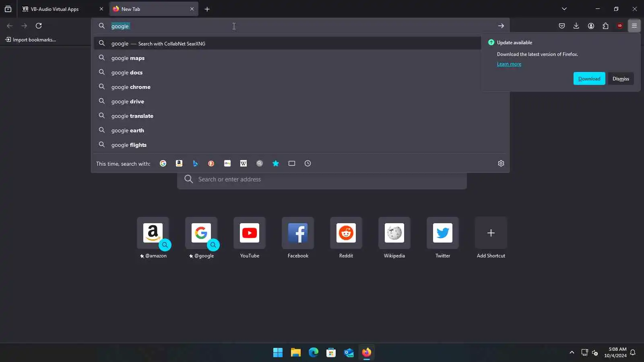Search this time with CollabNet SearXNG icon
Screen dimensions: 644x362
point(260,163)
